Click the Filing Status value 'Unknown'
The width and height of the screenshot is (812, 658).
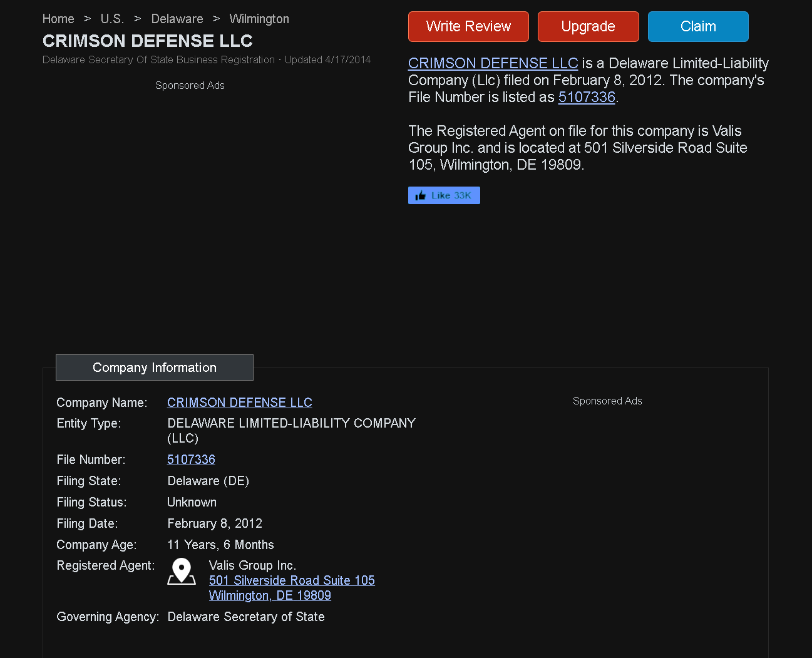[x=192, y=502]
